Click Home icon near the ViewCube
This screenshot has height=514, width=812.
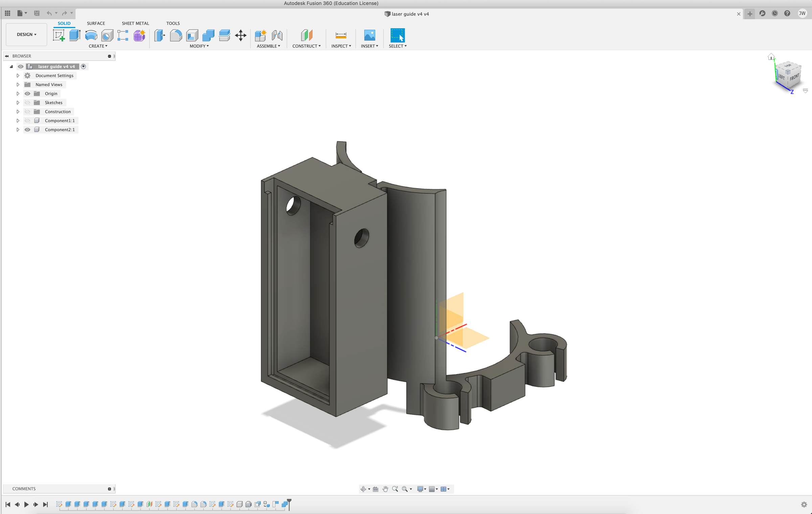pyautogui.click(x=771, y=57)
